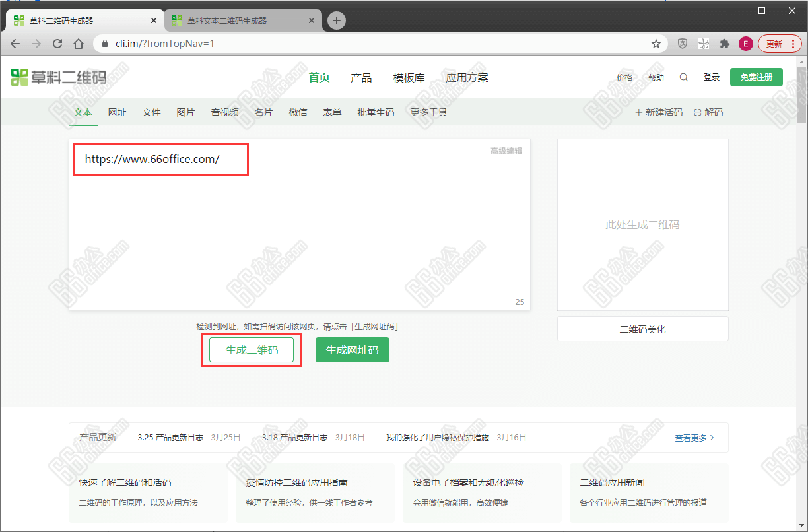
Task: Reload the page with refresh icon
Action: [57, 44]
